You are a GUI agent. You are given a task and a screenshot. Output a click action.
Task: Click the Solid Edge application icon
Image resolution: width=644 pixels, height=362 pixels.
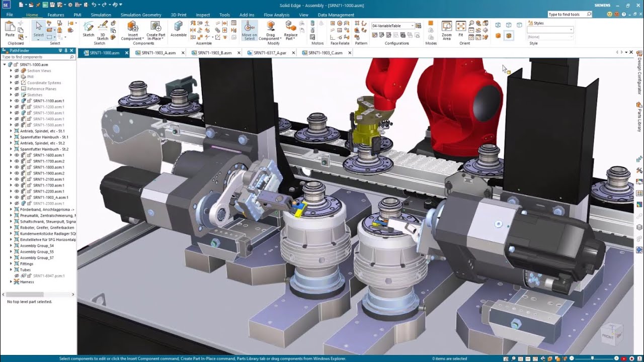7,5
